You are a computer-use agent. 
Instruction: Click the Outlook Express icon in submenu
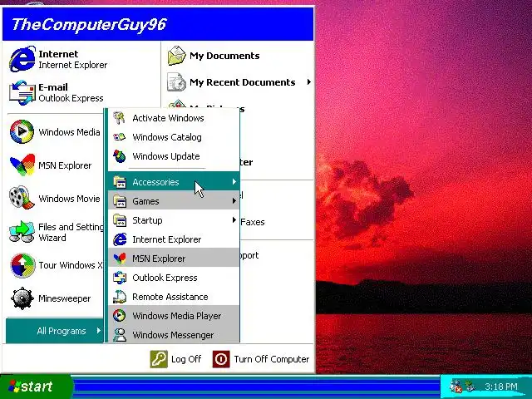click(x=120, y=278)
